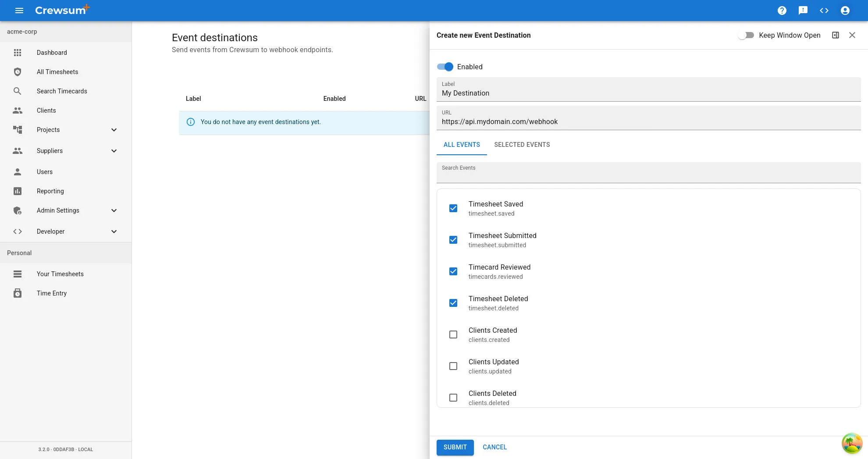
Task: Check the Clients Created checkbox
Action: tap(453, 334)
